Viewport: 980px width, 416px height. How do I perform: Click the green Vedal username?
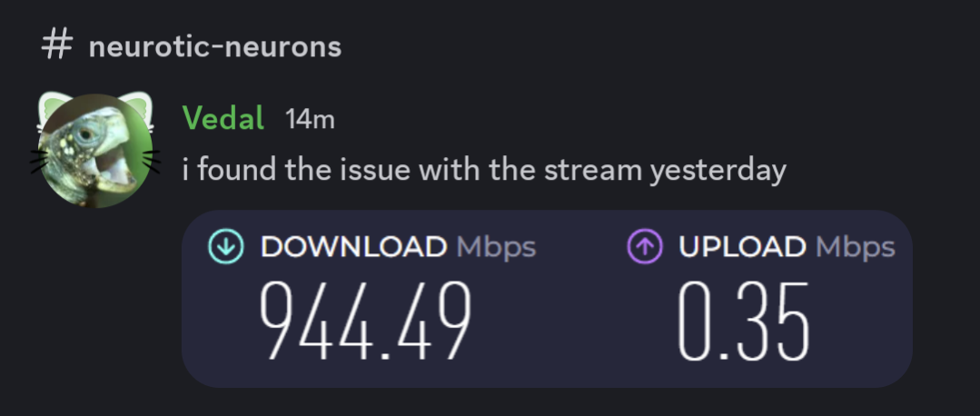click(x=223, y=118)
